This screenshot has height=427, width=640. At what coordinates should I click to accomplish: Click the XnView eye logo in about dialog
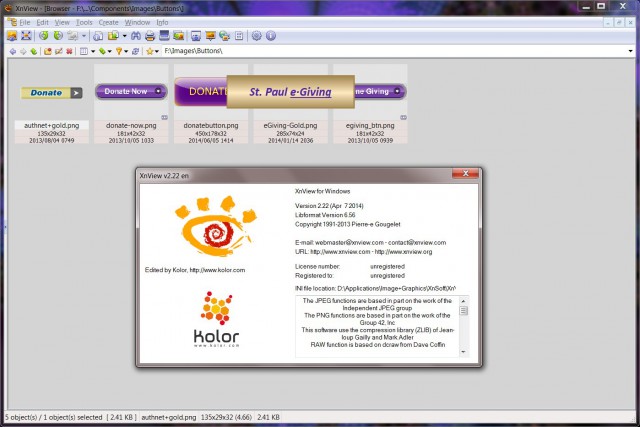pyautogui.click(x=216, y=226)
